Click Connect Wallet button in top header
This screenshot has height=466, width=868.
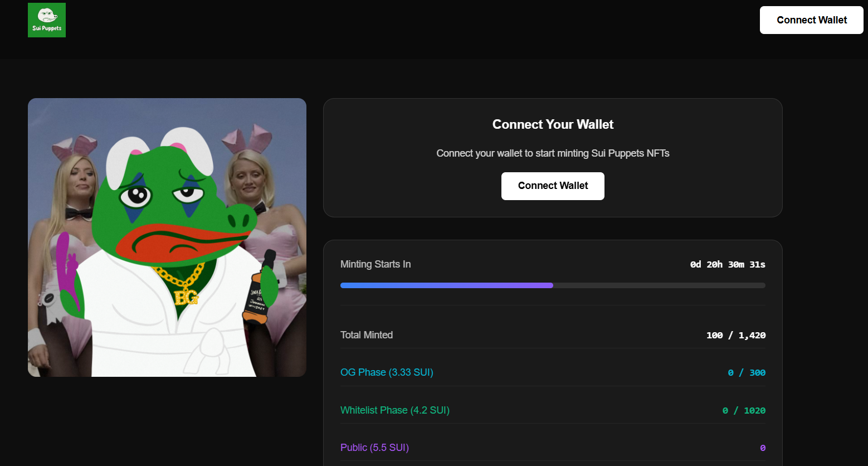click(811, 20)
